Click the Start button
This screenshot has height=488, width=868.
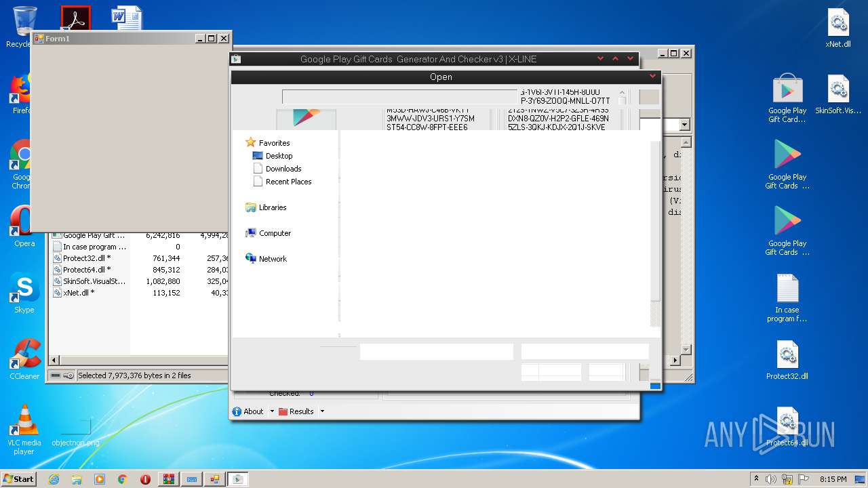click(x=18, y=479)
